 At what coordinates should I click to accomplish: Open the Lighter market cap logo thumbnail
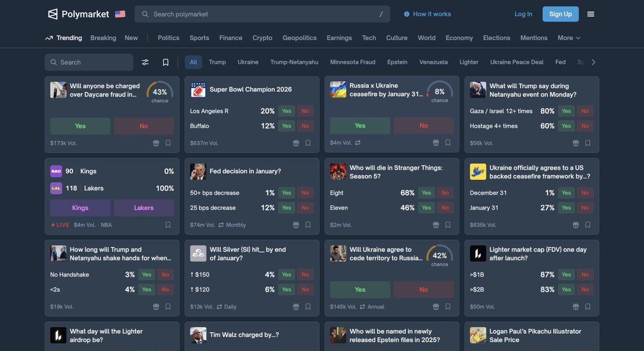click(x=478, y=253)
